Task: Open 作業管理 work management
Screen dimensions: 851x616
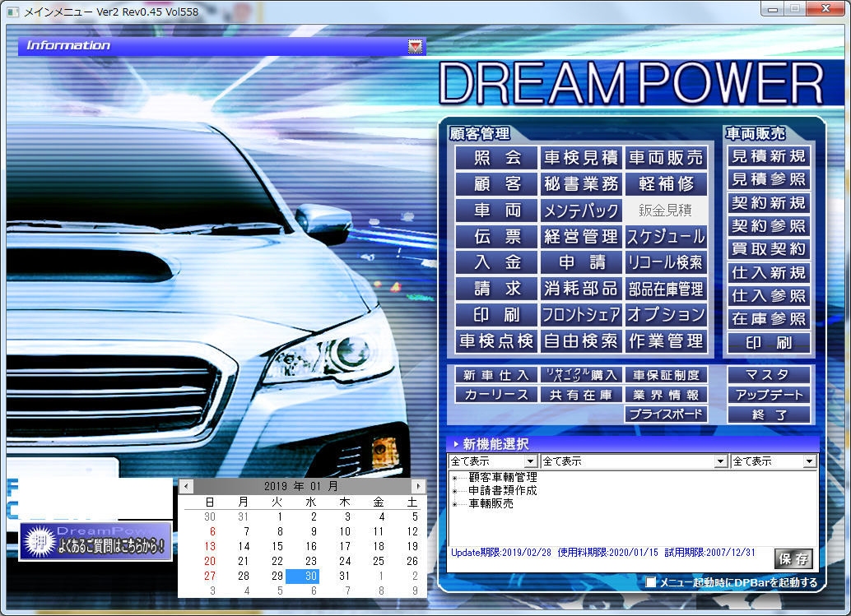Action: pyautogui.click(x=666, y=341)
